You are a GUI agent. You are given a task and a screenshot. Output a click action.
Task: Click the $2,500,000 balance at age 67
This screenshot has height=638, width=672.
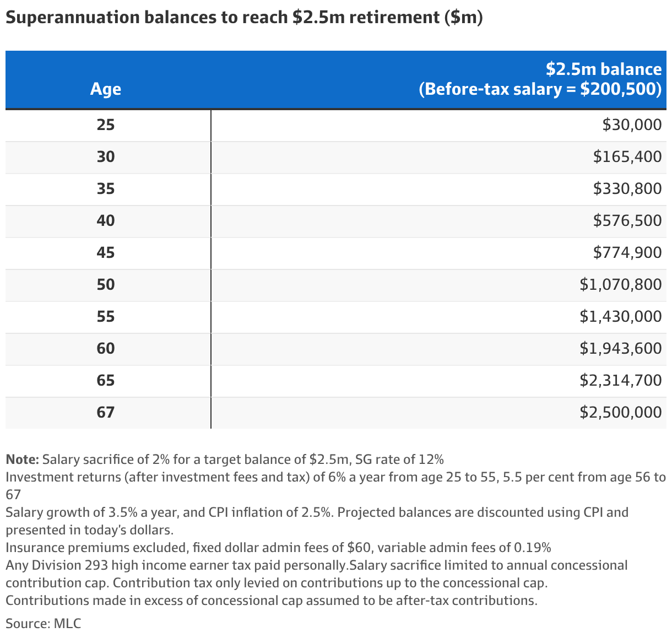pyautogui.click(x=621, y=413)
